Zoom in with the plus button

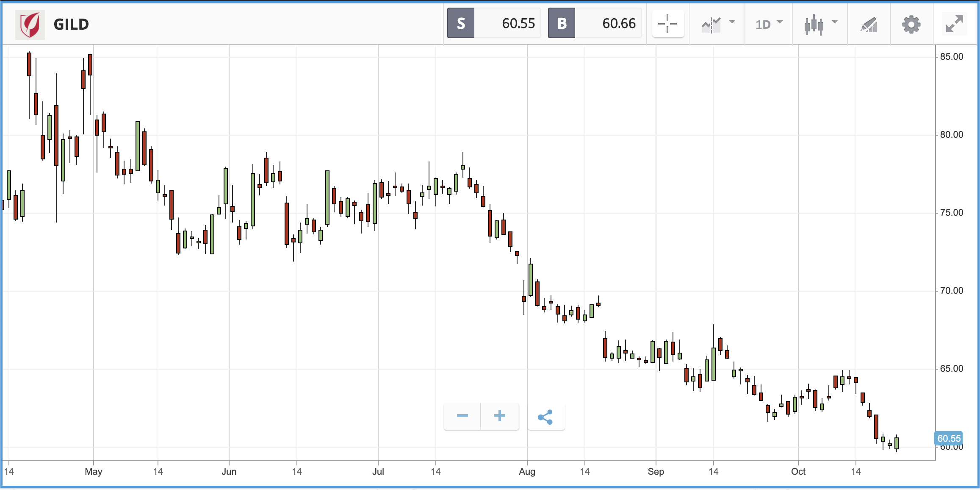point(500,416)
